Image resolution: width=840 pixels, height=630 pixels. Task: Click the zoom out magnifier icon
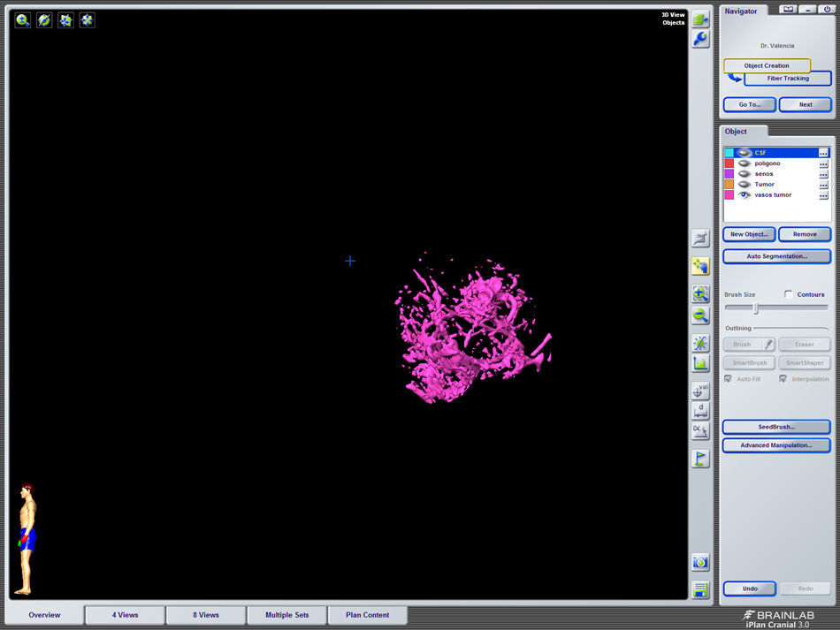point(700,315)
